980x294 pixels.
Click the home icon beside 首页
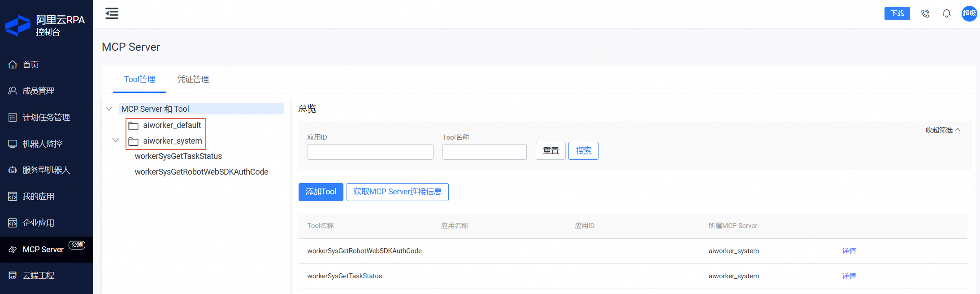(13, 65)
